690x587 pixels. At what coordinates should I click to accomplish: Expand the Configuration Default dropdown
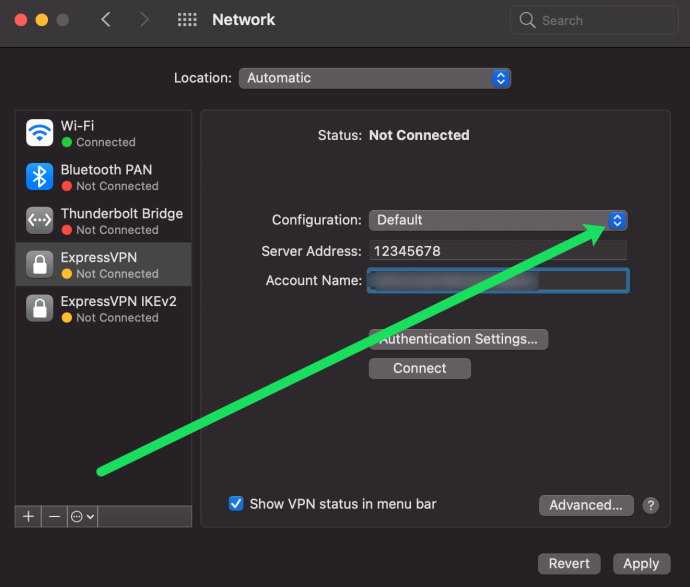click(498, 220)
